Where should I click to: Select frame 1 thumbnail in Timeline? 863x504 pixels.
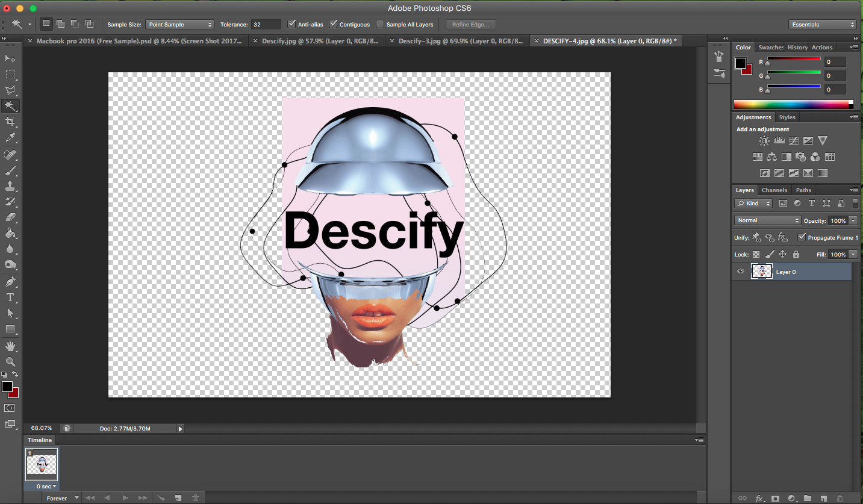pyautogui.click(x=42, y=464)
